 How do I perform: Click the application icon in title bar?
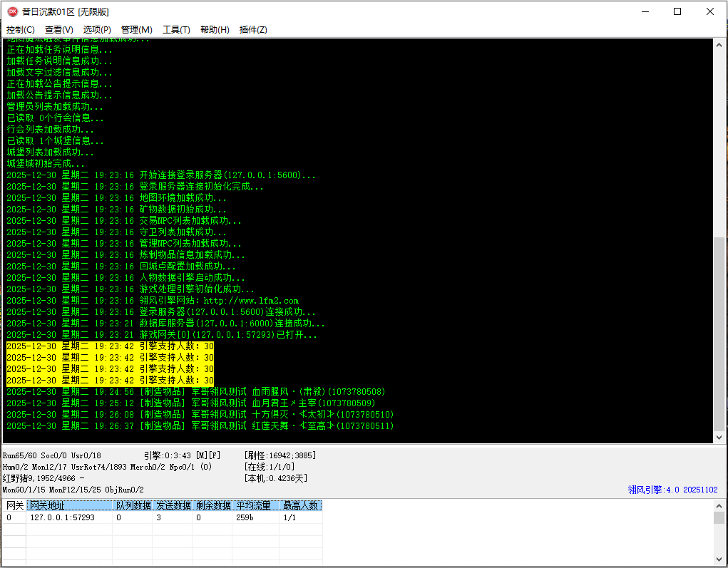pos(12,11)
